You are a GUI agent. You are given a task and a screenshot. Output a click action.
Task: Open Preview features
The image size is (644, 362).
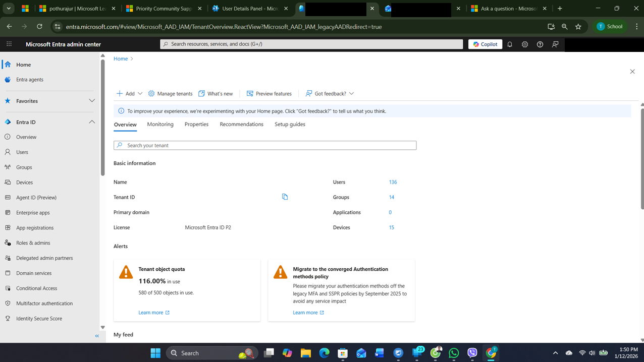coord(269,94)
